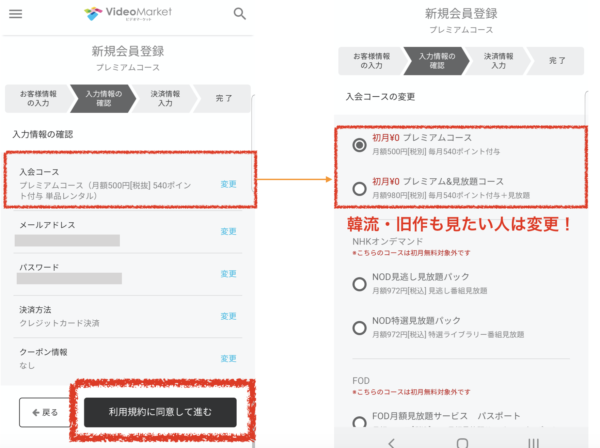Click 変更 link for 入会コース
This screenshot has width=600, height=448.
coord(228,184)
